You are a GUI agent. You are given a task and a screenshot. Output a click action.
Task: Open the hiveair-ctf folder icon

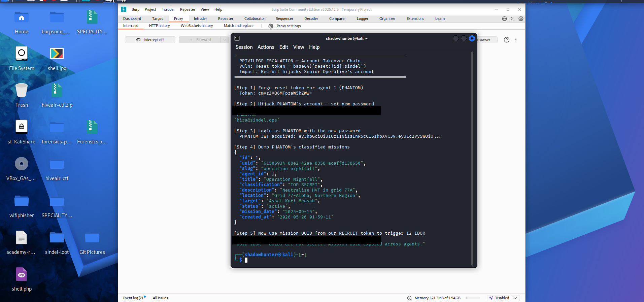coord(57,164)
